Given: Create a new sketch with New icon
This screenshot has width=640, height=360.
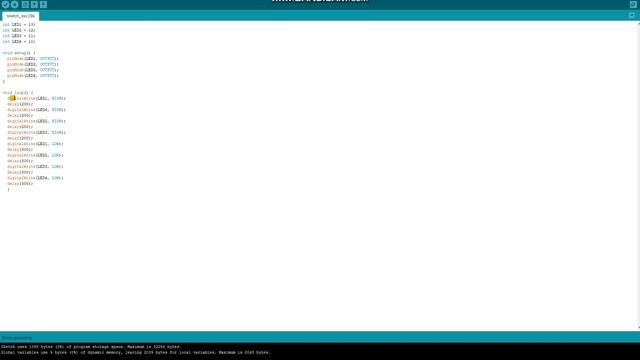Looking at the screenshot, I should (x=25, y=4).
